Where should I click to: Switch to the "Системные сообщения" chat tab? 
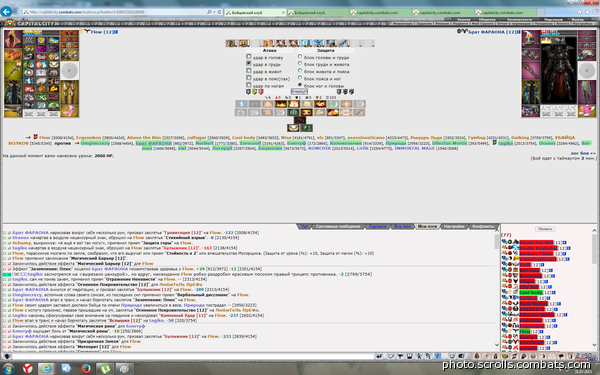338,227
